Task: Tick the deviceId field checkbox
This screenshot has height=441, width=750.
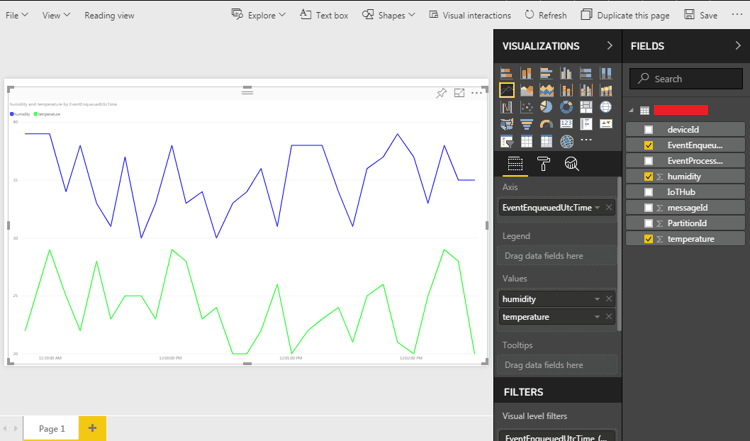Action: 649,130
